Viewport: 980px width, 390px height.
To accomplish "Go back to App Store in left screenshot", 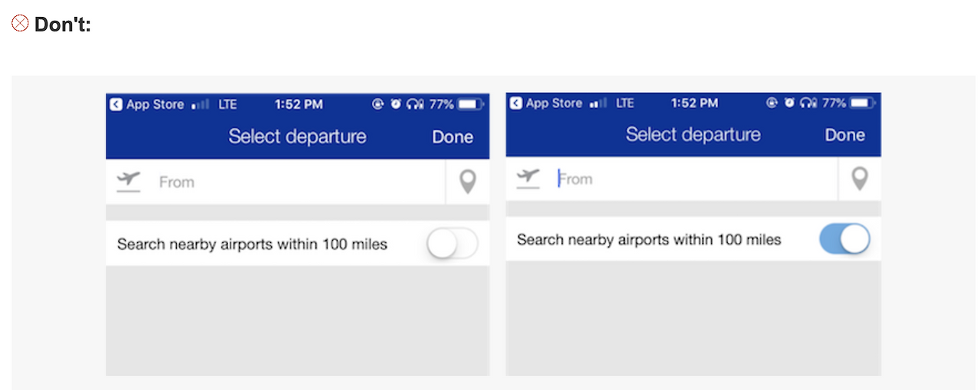I will click(147, 104).
